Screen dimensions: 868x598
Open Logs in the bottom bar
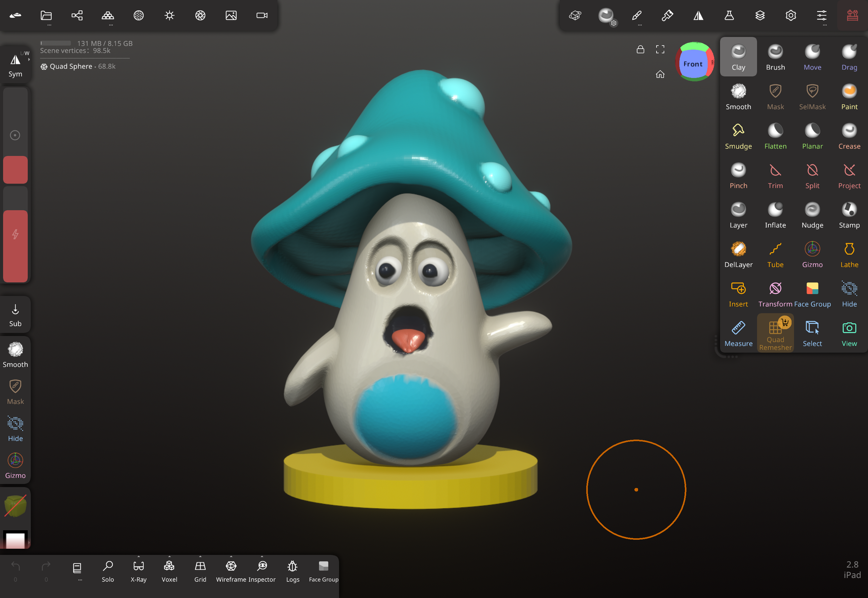point(293,571)
